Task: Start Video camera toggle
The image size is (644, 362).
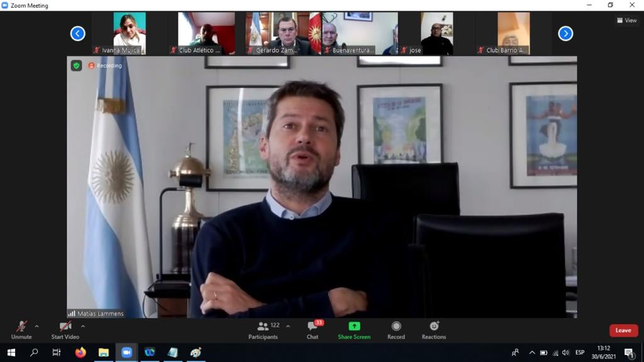Action: 65,329
